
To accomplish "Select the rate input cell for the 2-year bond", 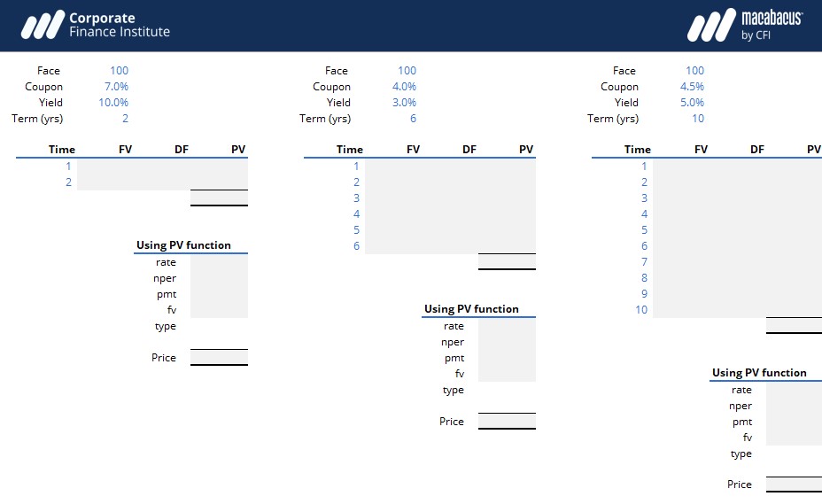I will click(219, 262).
